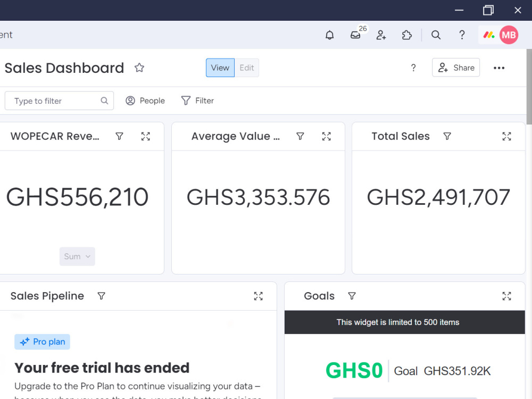Click the WOPECAR Reve... widget title
The image size is (532, 399).
55,136
